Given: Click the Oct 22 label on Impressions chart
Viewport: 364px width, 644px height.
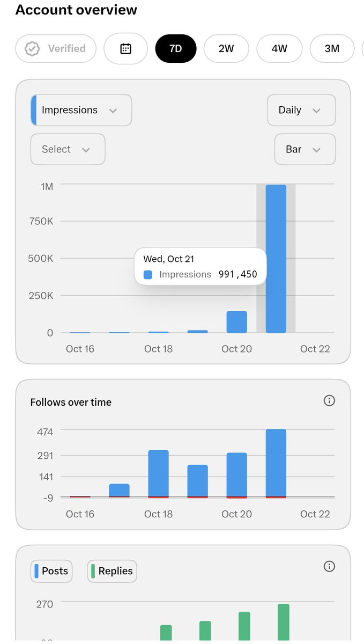Looking at the screenshot, I should tap(315, 349).
